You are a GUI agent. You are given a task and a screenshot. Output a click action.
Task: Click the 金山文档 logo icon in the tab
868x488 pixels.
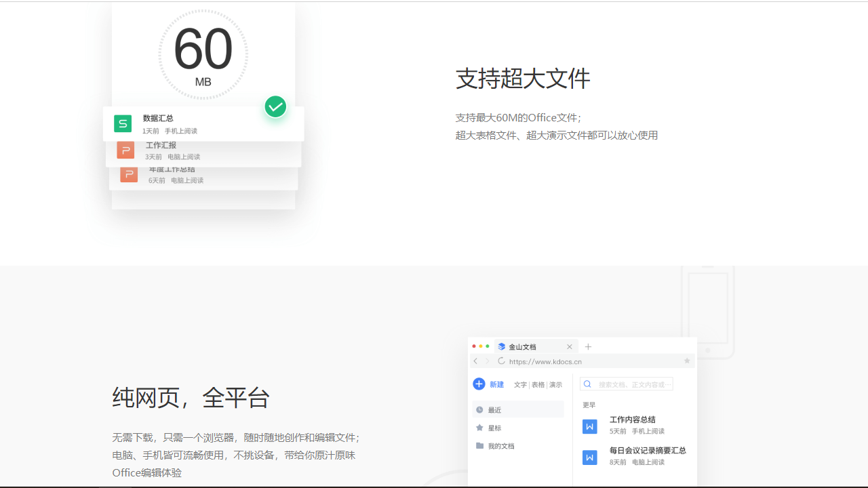pos(502,346)
